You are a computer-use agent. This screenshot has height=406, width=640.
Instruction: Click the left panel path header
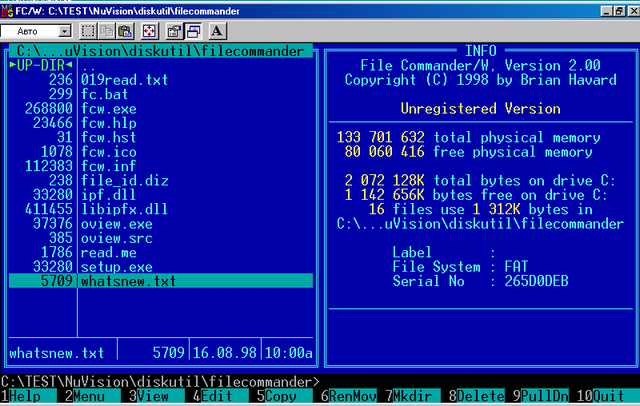[x=161, y=51]
